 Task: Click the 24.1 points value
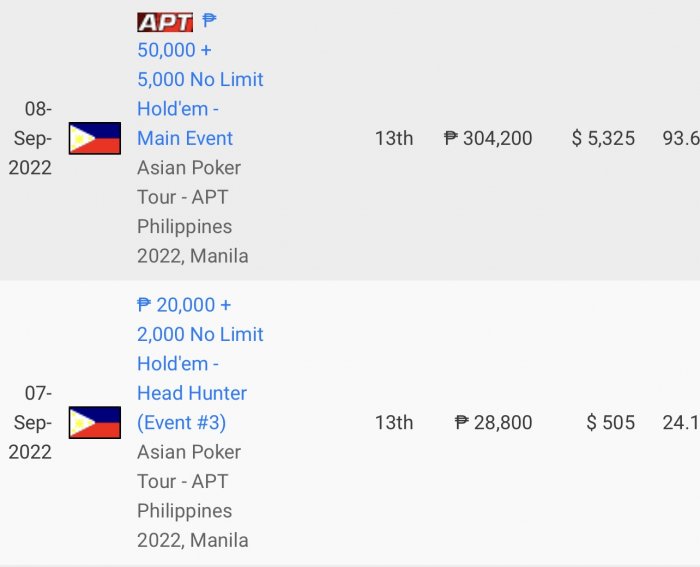(x=680, y=423)
